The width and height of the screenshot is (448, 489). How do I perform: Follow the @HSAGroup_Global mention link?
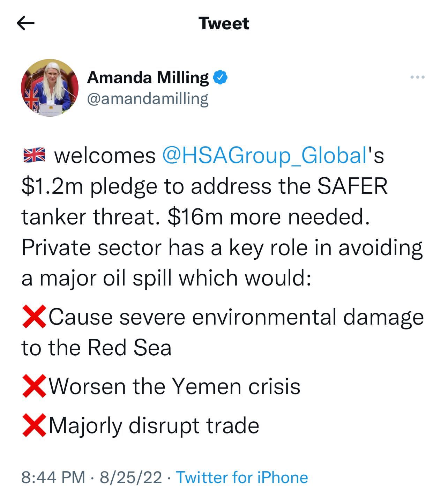tap(264, 155)
